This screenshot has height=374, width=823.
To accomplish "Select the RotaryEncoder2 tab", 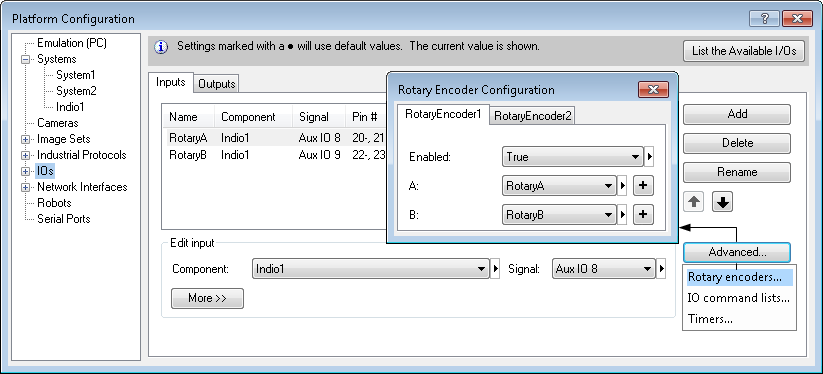I will point(533,116).
